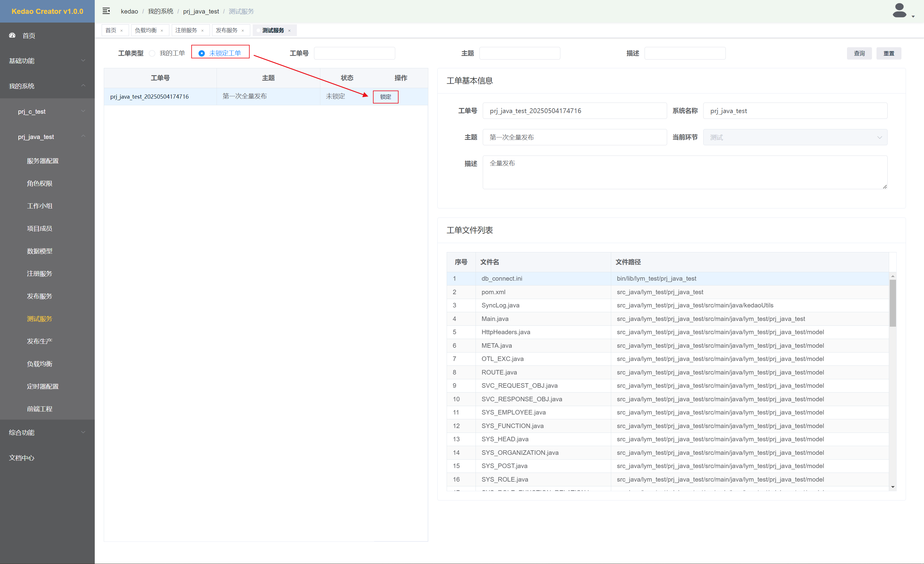Click scrollbar down arrow in file list
The image size is (924, 564).
click(893, 487)
